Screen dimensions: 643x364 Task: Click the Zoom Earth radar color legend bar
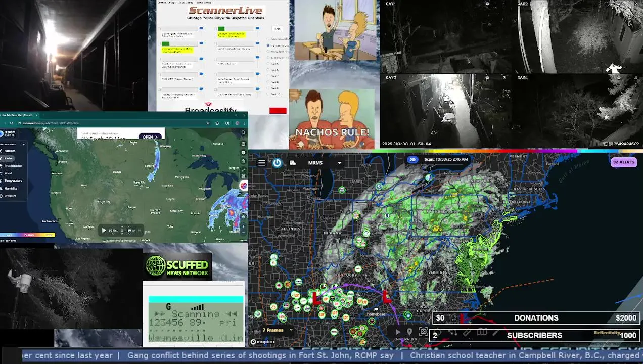pos(27,235)
